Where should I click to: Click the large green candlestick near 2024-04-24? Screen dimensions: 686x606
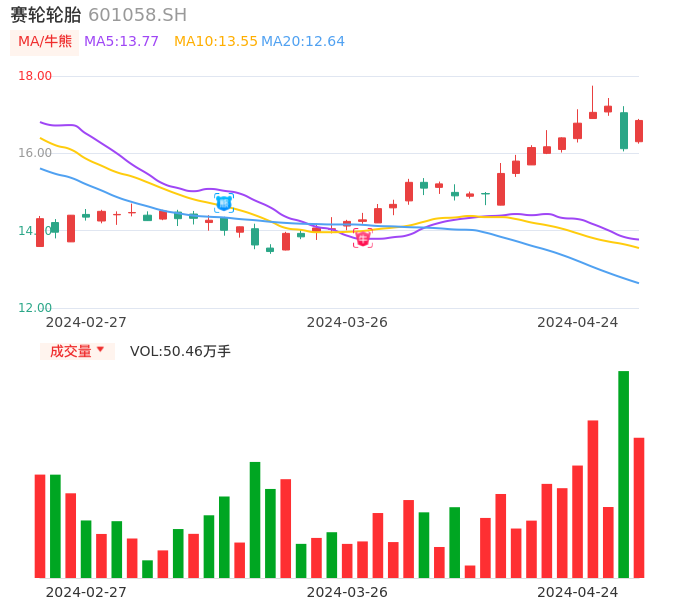(x=624, y=130)
